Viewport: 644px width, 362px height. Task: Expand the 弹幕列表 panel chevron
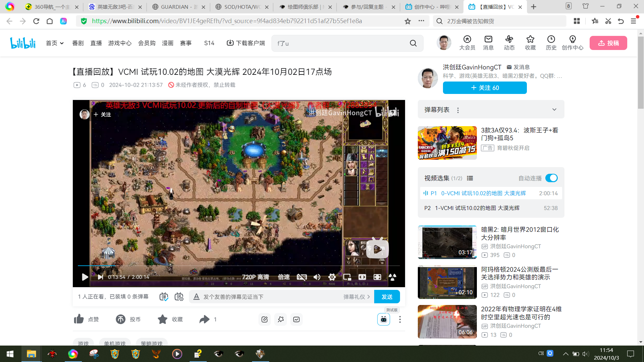[554, 110]
